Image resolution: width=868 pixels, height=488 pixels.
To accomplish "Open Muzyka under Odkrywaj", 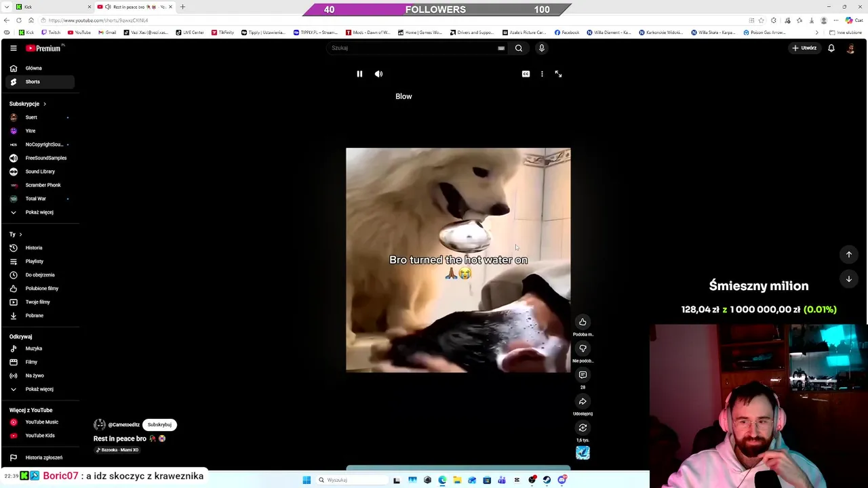I will tap(40, 348).
